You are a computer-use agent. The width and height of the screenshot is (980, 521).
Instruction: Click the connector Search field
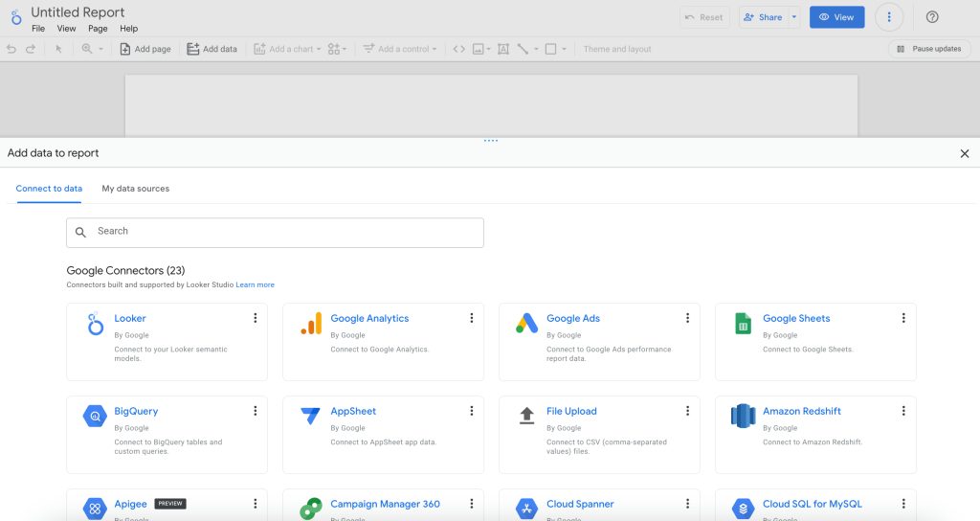click(275, 233)
